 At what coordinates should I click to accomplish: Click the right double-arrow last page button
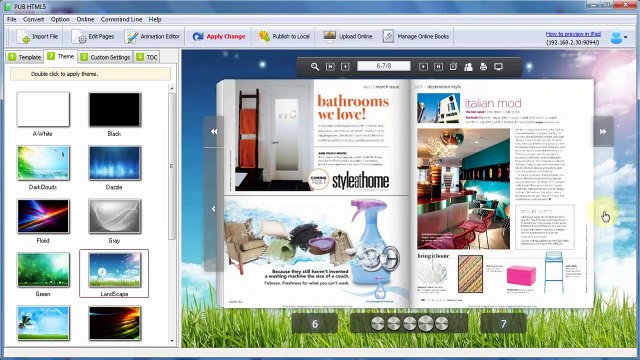[x=603, y=131]
